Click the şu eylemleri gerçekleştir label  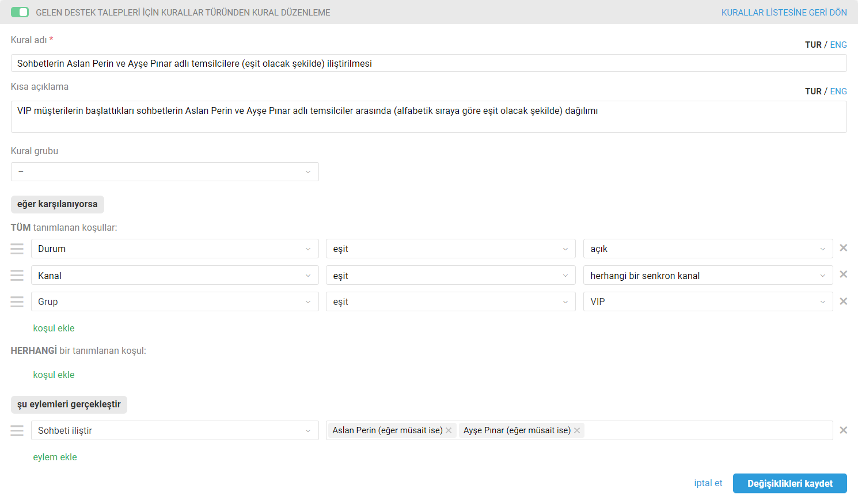pos(69,404)
